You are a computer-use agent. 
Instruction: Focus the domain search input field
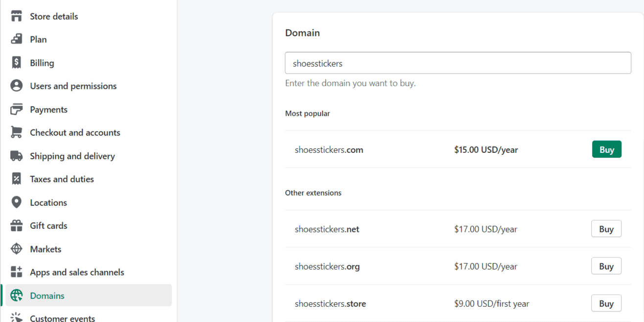(x=458, y=63)
